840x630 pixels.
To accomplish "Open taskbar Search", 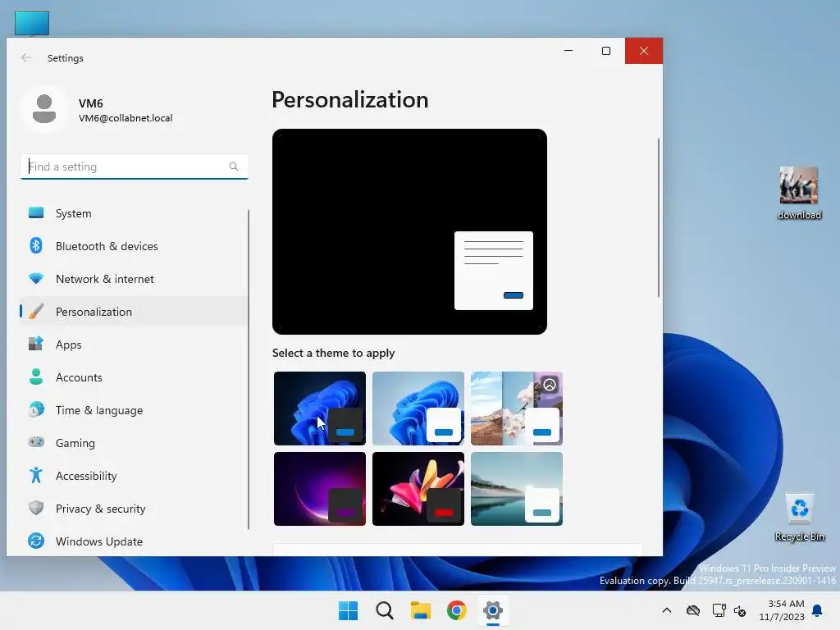I will pyautogui.click(x=385, y=610).
